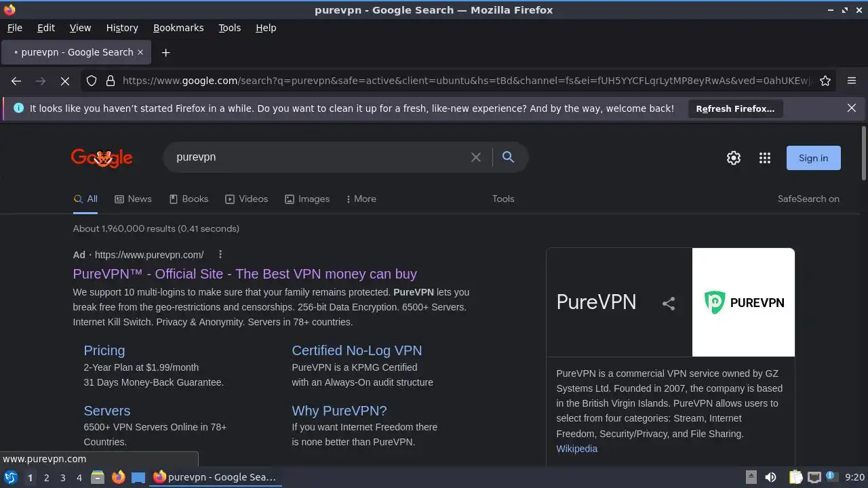Open network status tray icon
This screenshot has height=488, width=868.
tap(814, 477)
